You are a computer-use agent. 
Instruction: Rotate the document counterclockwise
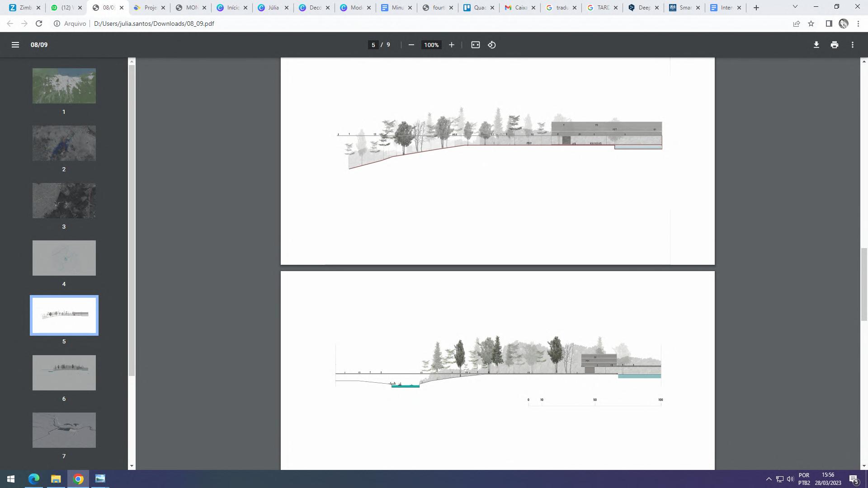(492, 45)
